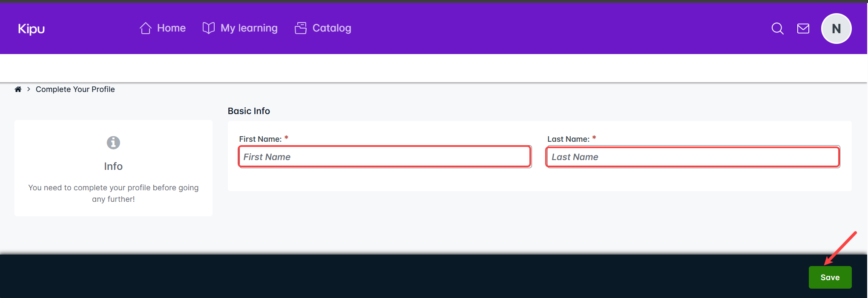Select the Catalog menu label
868x298 pixels.
coord(332,28)
